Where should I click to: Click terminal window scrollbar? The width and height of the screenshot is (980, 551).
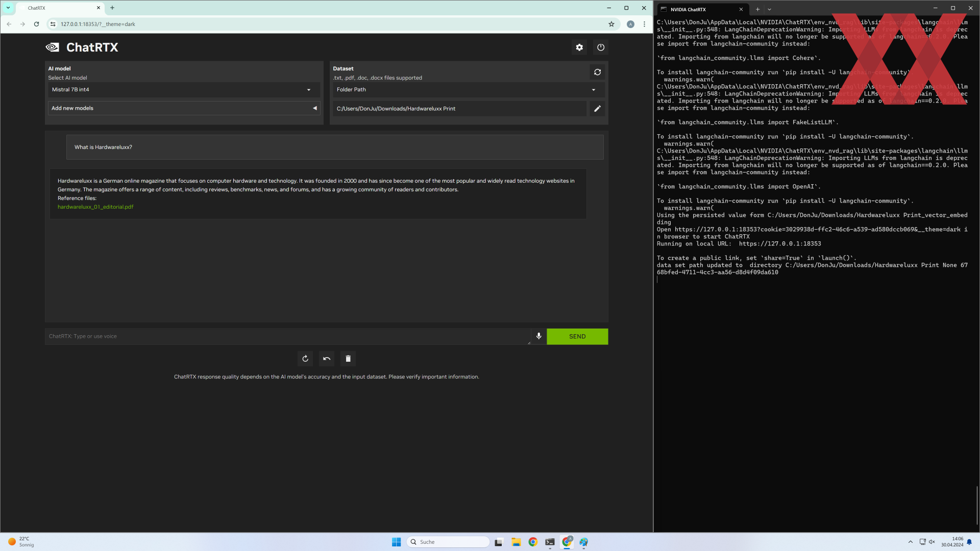977,505
